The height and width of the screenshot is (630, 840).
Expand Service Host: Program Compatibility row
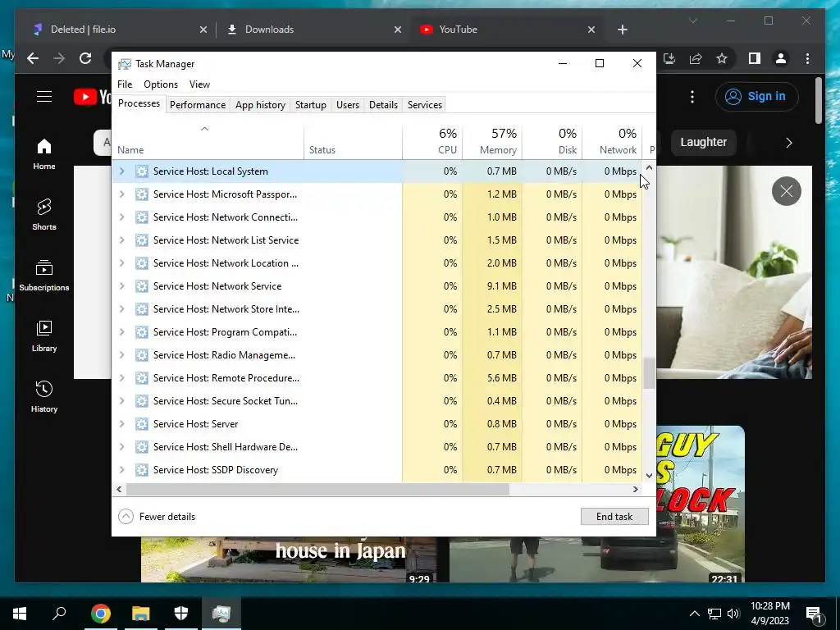[x=121, y=332]
